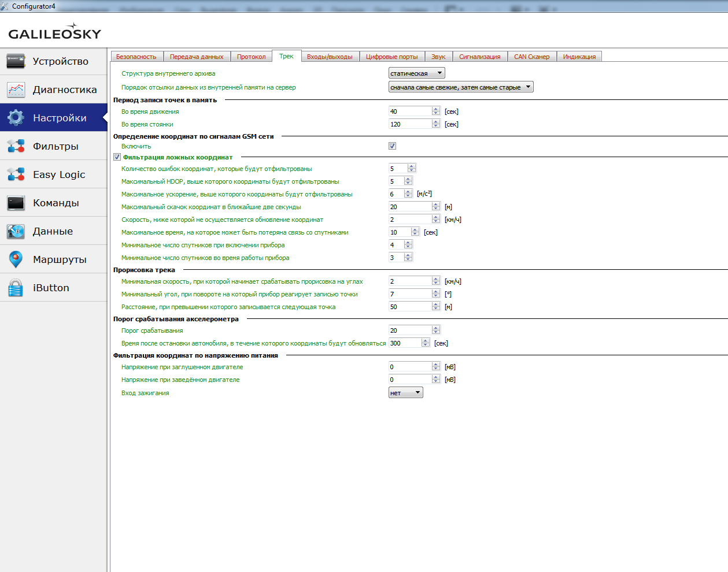
Task: Click the Маршруты map pin icon
Action: pos(16,259)
